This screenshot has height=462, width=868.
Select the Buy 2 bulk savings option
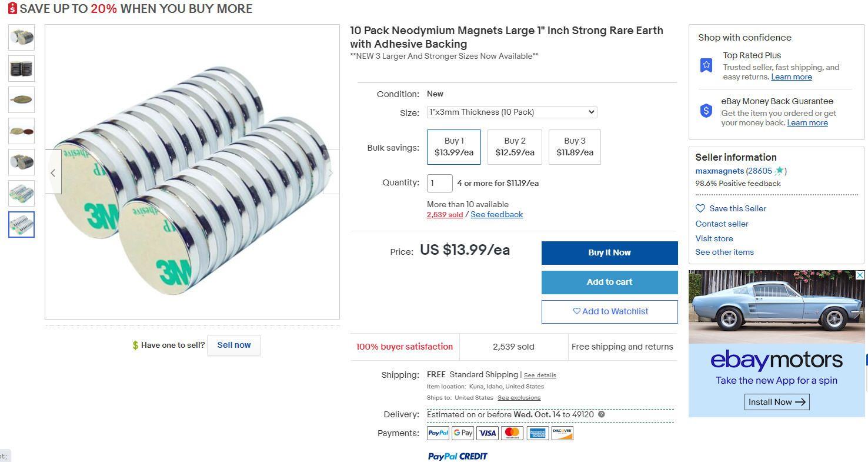(x=515, y=147)
